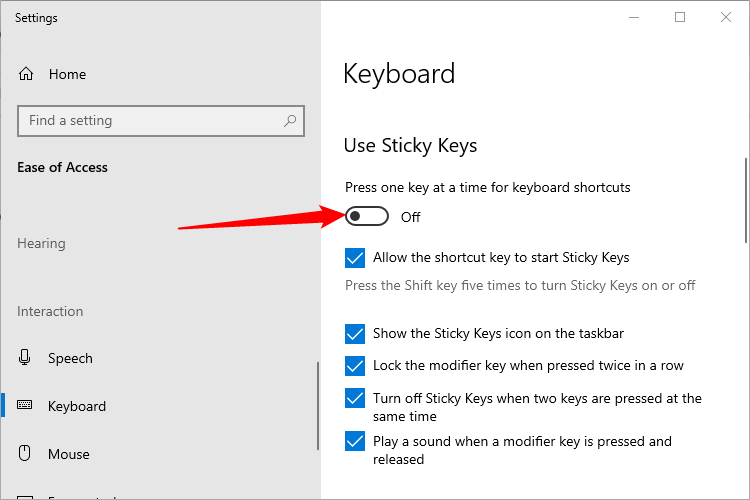Select the Keyboard category label

click(x=77, y=406)
